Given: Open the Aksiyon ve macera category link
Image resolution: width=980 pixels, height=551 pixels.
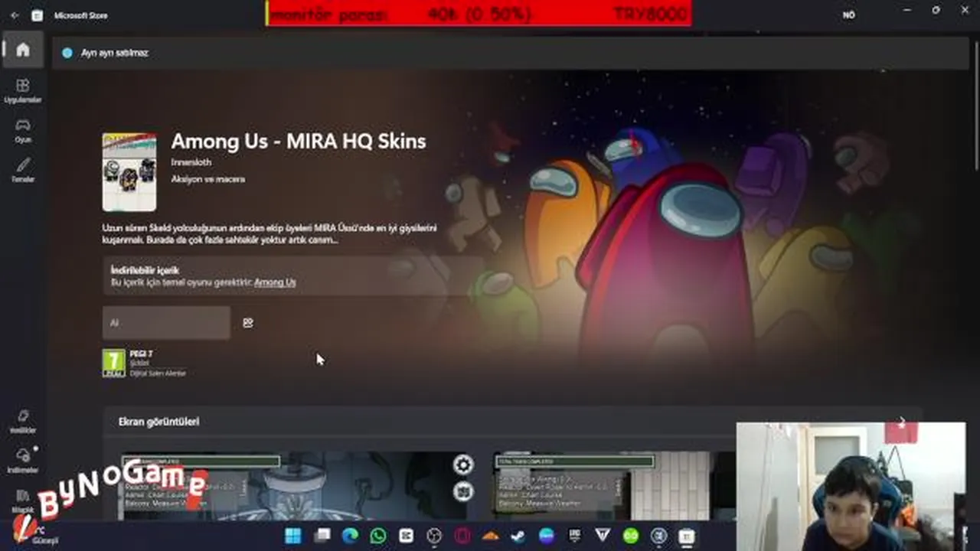Looking at the screenshot, I should [x=208, y=179].
